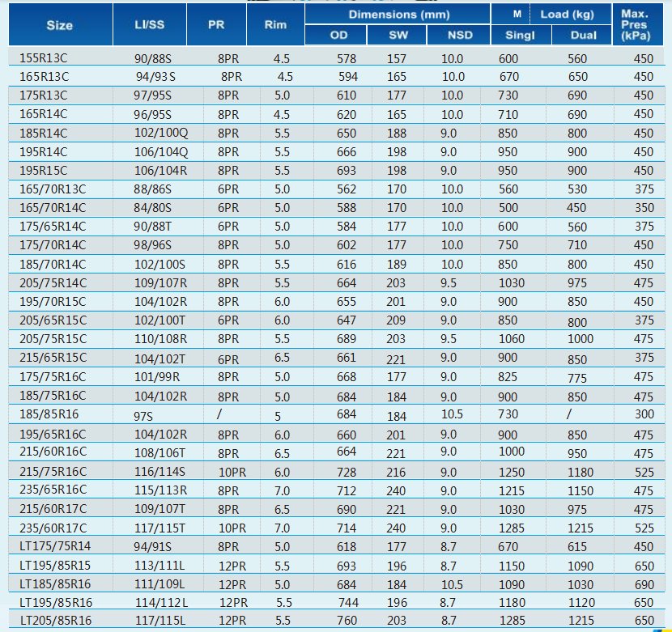
Task: Select the LT175/75R14 size cell
Action: click(55, 546)
